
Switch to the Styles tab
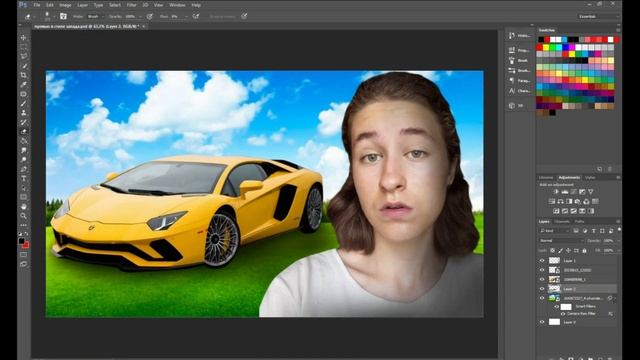(x=590, y=178)
